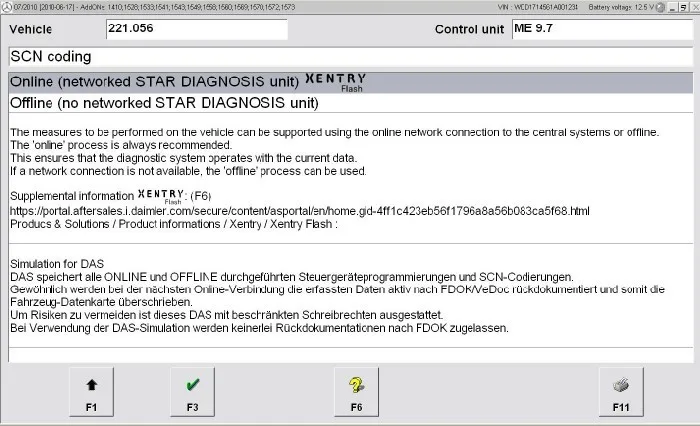The width and height of the screenshot is (700, 426).
Task: Click the Control unit field showing ME 9.7
Action: coord(602,29)
